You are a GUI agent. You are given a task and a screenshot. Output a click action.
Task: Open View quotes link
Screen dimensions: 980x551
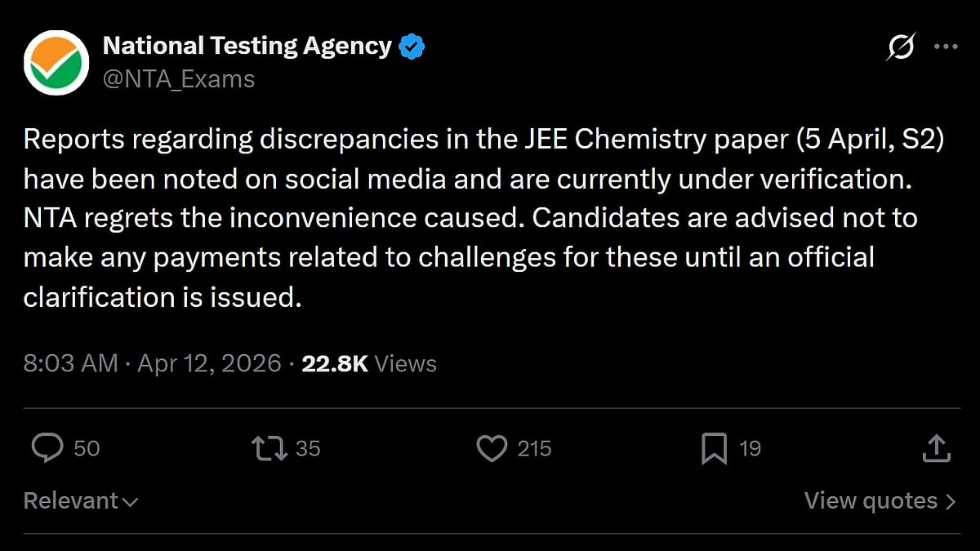click(879, 500)
